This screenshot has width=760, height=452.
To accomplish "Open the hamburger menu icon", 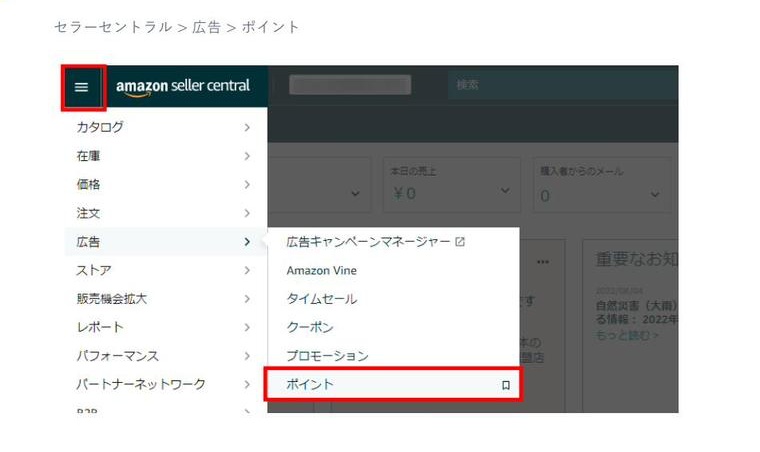I will coord(81,87).
